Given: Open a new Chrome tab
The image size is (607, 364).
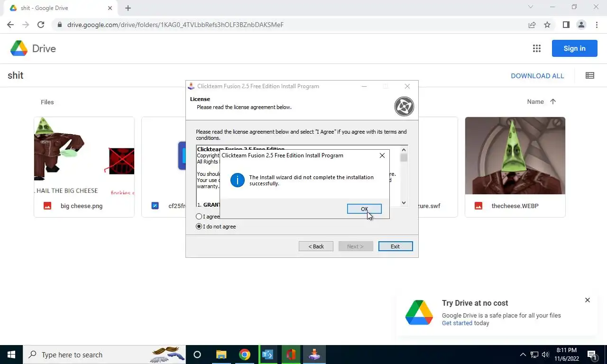Looking at the screenshot, I should pyautogui.click(x=128, y=8).
